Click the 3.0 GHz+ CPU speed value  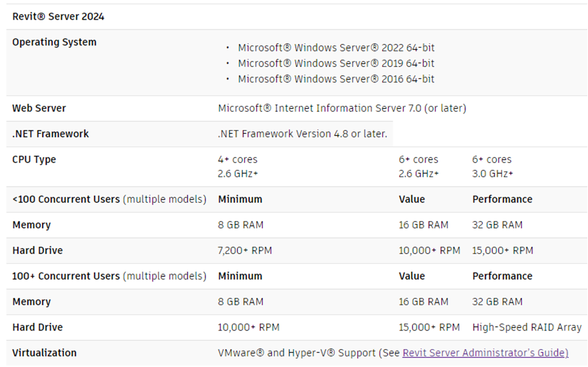[492, 174]
